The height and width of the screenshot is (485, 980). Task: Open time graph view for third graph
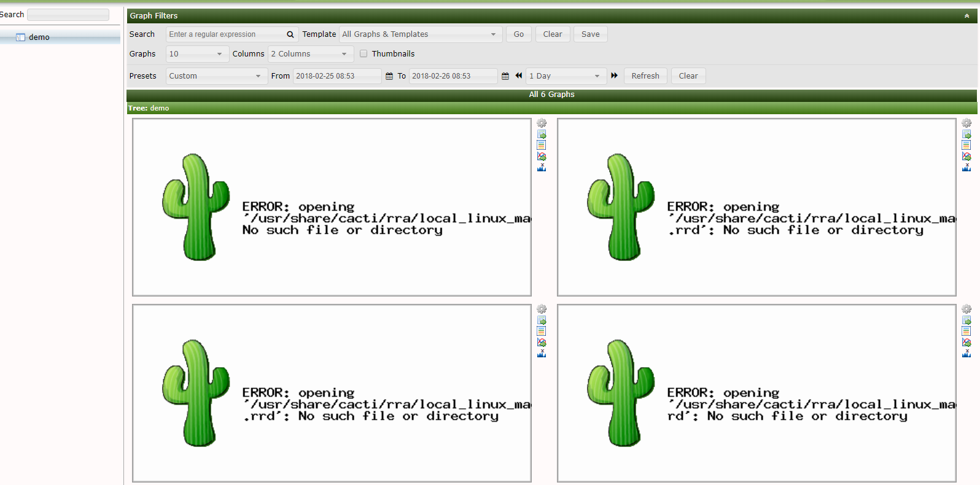(x=542, y=332)
